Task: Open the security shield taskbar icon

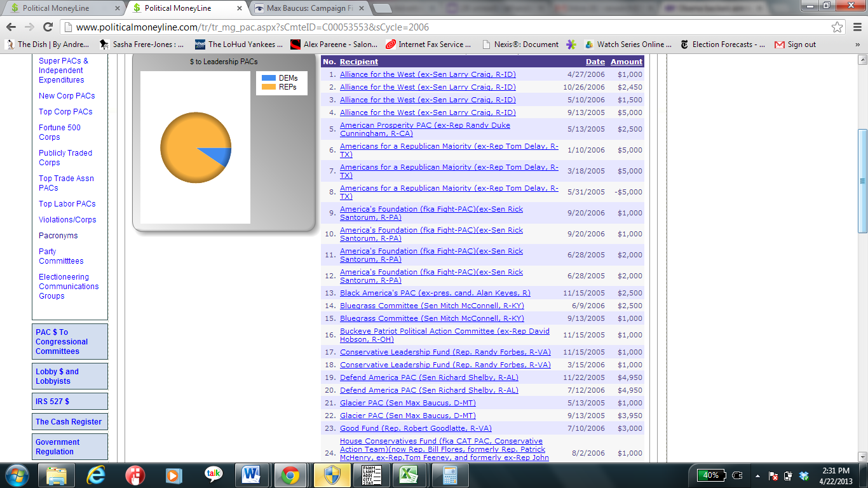Action: (332, 475)
